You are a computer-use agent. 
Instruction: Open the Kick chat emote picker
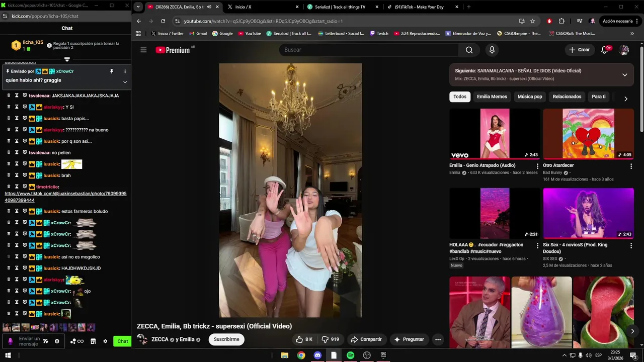coord(57,341)
